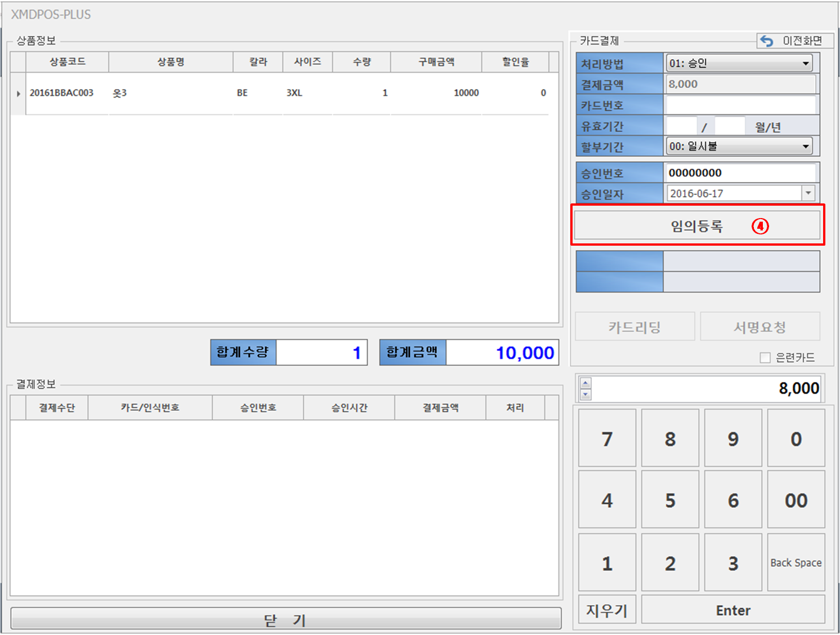This screenshot has width=840, height=635.
Task: Click the row indicator arrow beside 20161BBAC003
Action: coord(19,94)
